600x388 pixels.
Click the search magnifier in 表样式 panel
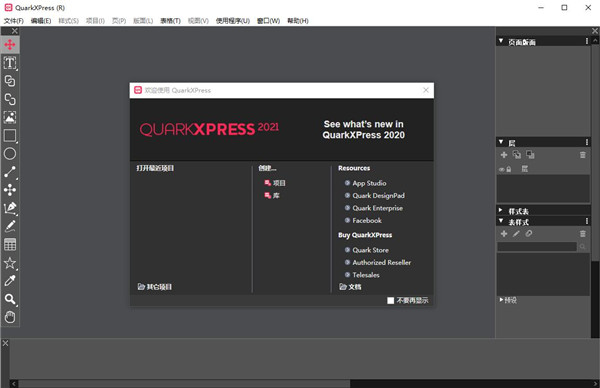[582, 247]
